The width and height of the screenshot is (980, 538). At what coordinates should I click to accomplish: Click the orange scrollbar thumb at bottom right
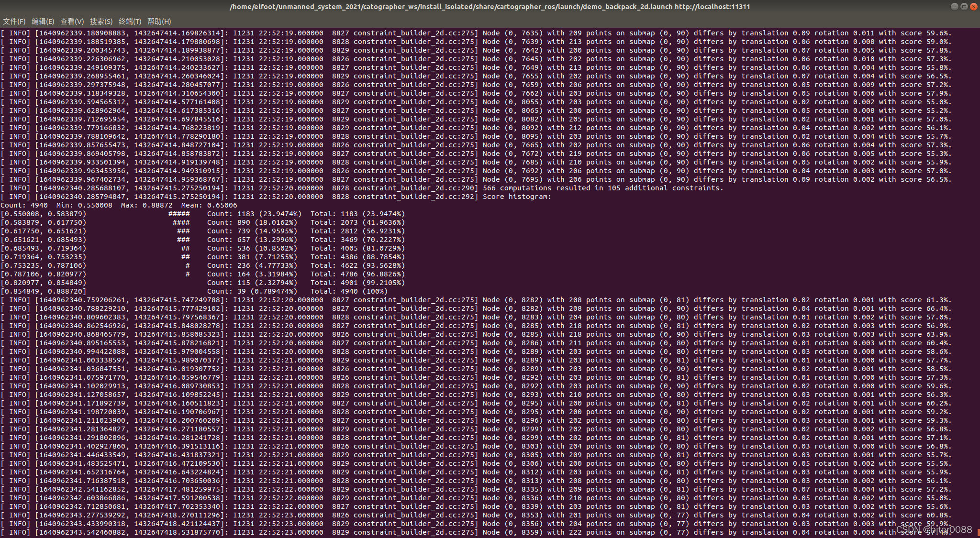[978, 532]
